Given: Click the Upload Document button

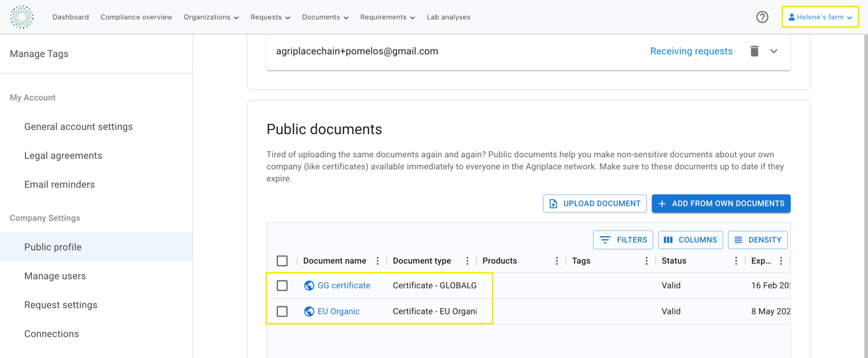Looking at the screenshot, I should coord(595,203).
